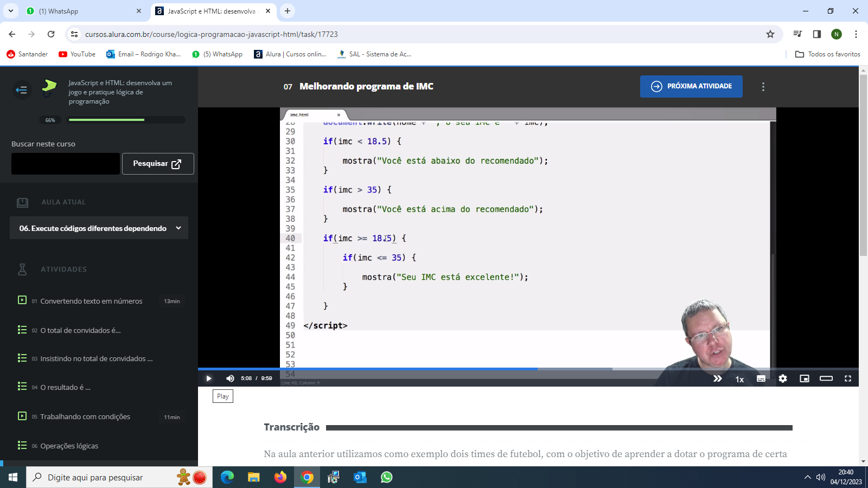The width and height of the screenshot is (868, 488).
Task: View site information icon in address bar
Action: (75, 34)
